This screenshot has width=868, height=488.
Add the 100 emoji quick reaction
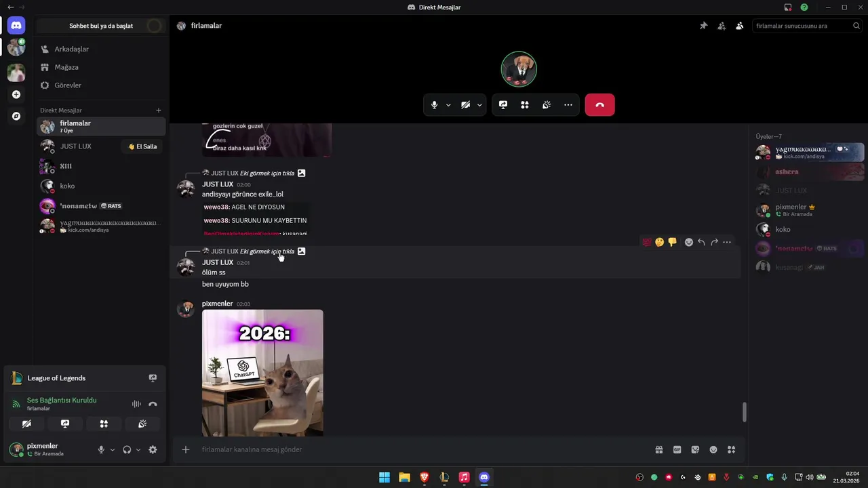[x=647, y=242]
